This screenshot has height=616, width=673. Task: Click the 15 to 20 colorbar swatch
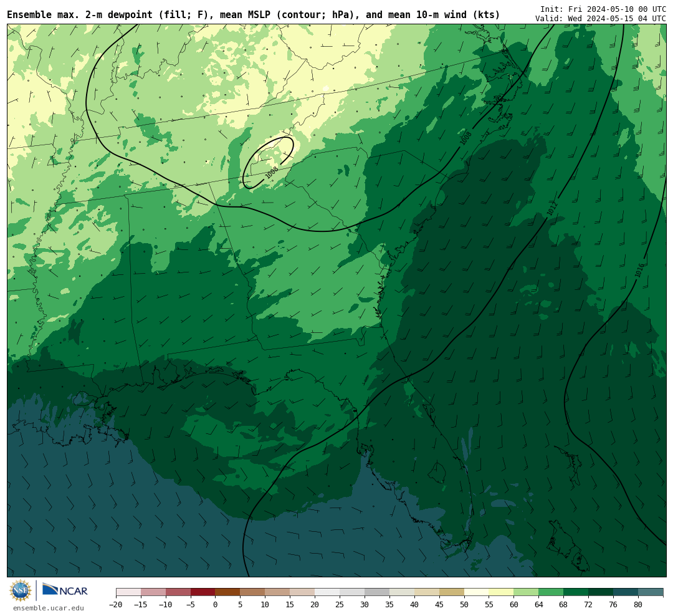point(303,592)
